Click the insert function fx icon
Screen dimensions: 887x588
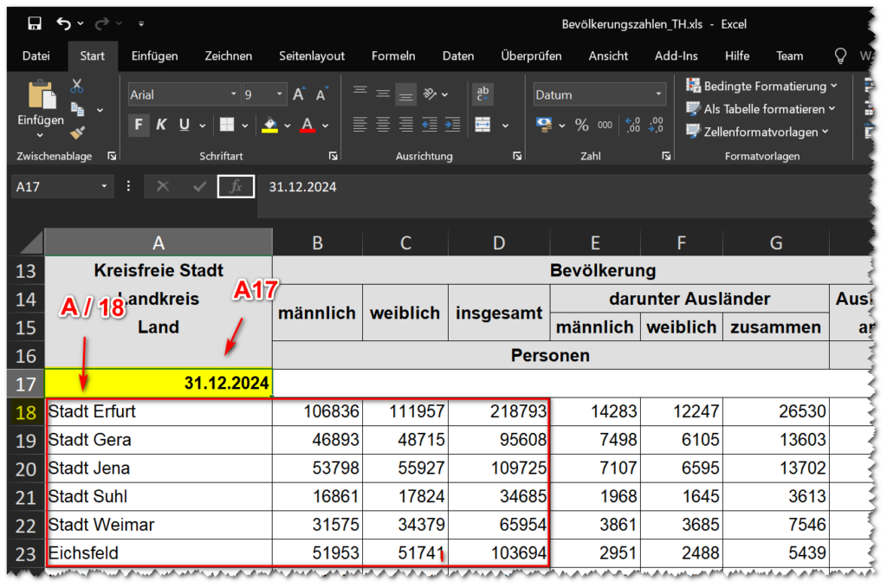(235, 186)
